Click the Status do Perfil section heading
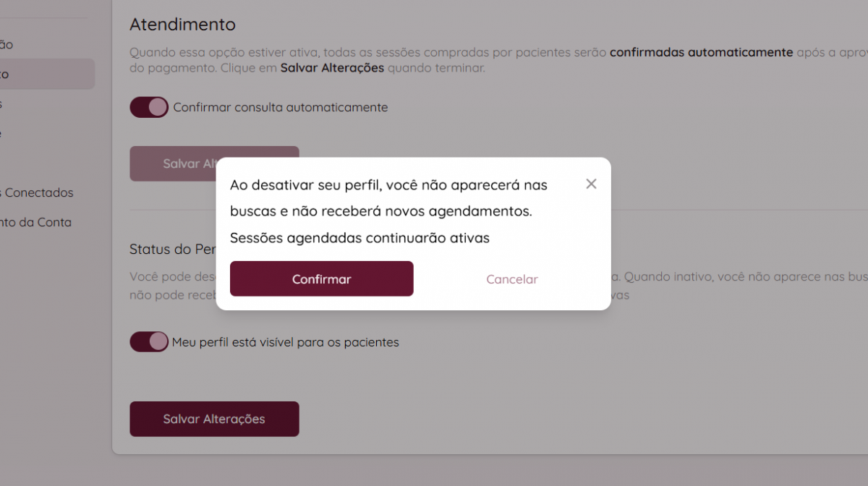 coord(172,250)
